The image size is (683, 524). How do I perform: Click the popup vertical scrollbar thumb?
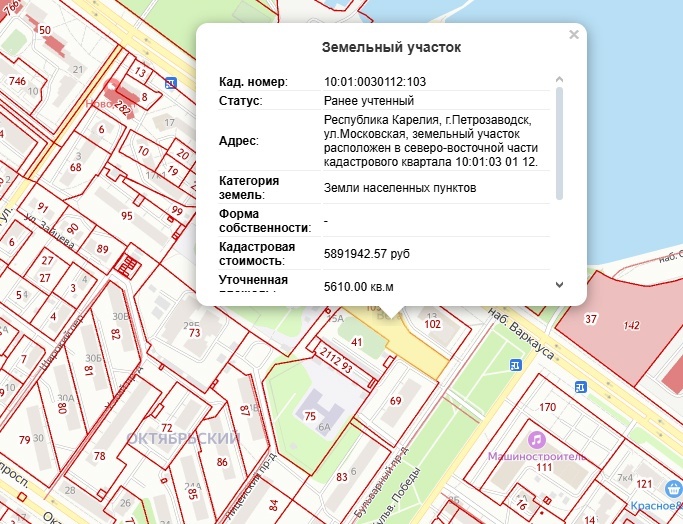tap(560, 143)
